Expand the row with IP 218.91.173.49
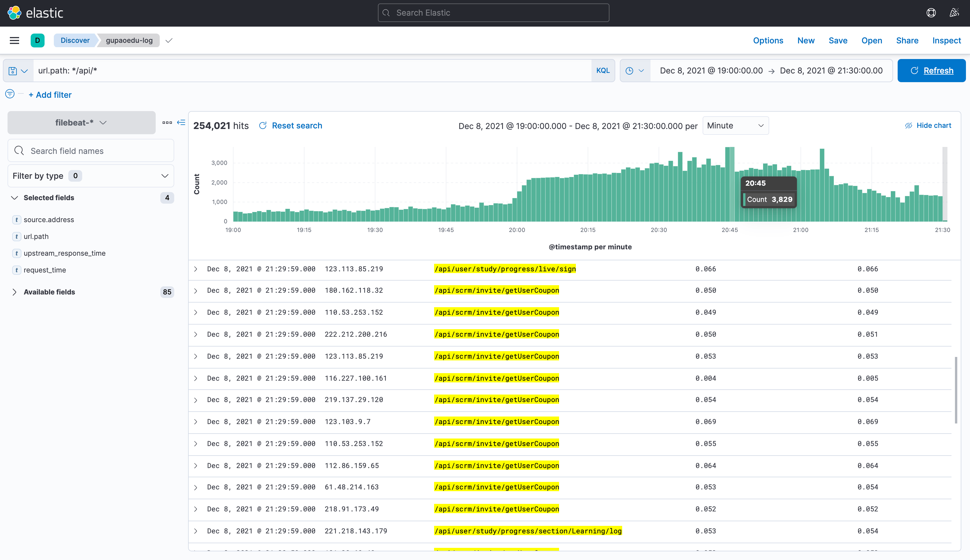 click(x=195, y=509)
